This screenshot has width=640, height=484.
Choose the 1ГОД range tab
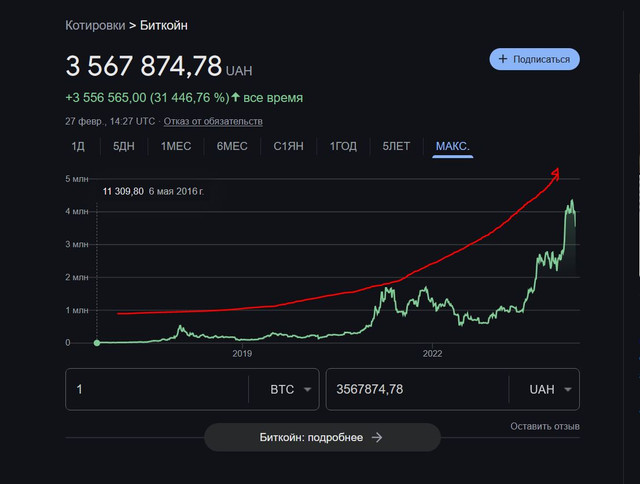(x=343, y=146)
